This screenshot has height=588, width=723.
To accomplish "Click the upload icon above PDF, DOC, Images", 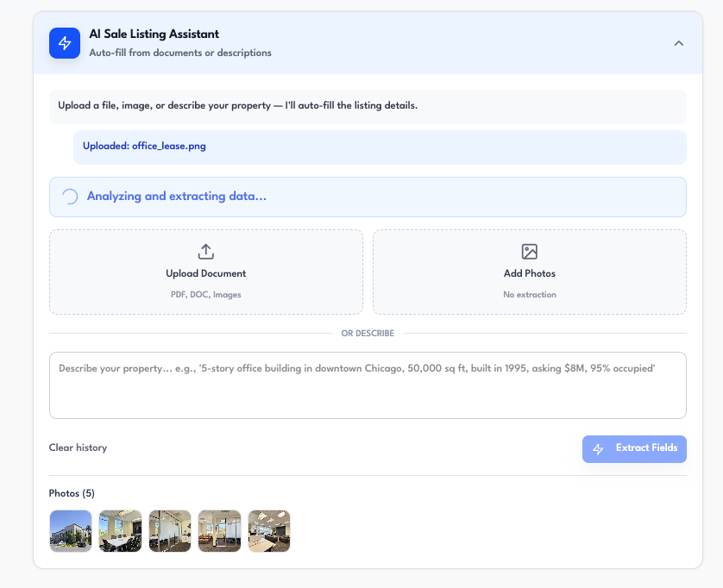I will [206, 251].
